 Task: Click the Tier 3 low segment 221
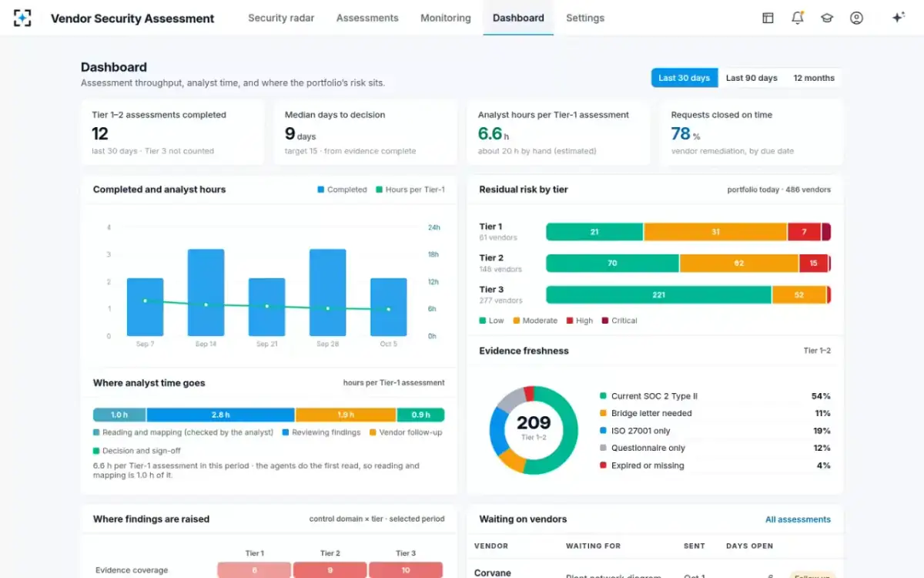pyautogui.click(x=658, y=295)
